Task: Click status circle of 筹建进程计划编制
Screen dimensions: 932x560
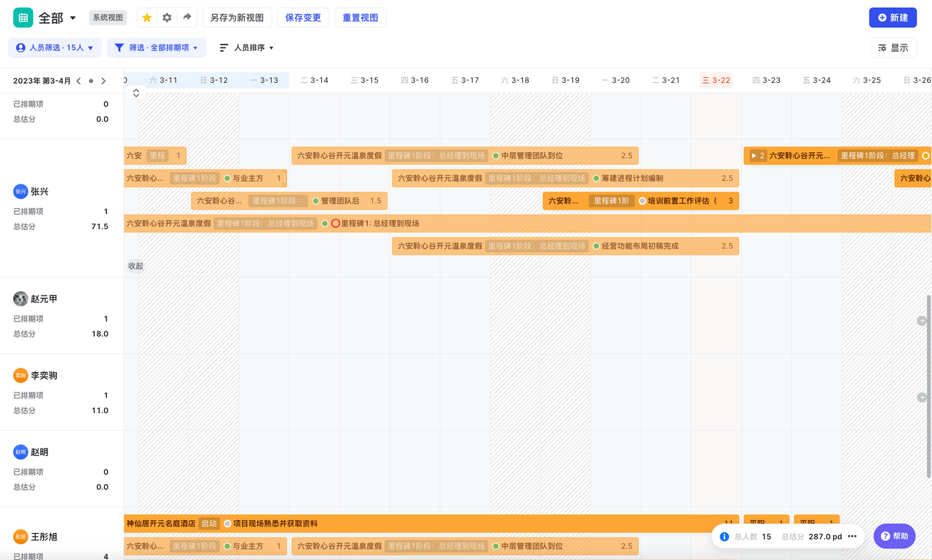Action: 596,178
